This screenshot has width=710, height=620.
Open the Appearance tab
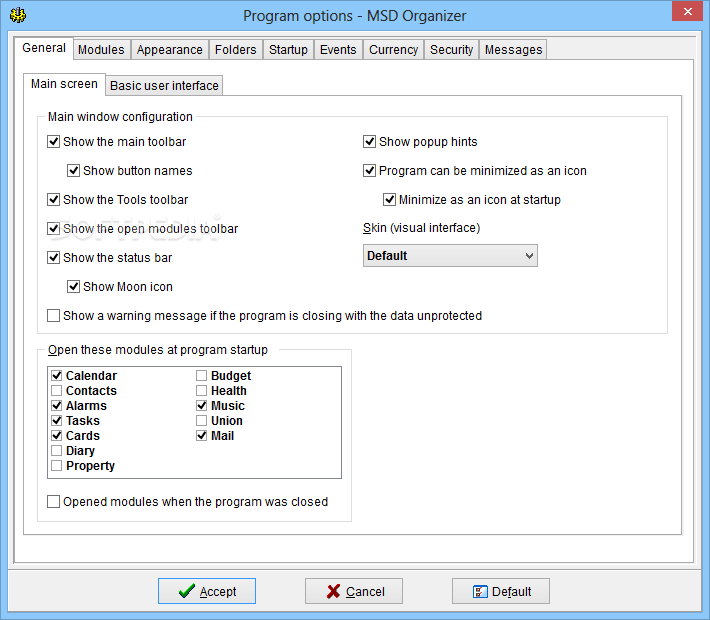pos(170,49)
